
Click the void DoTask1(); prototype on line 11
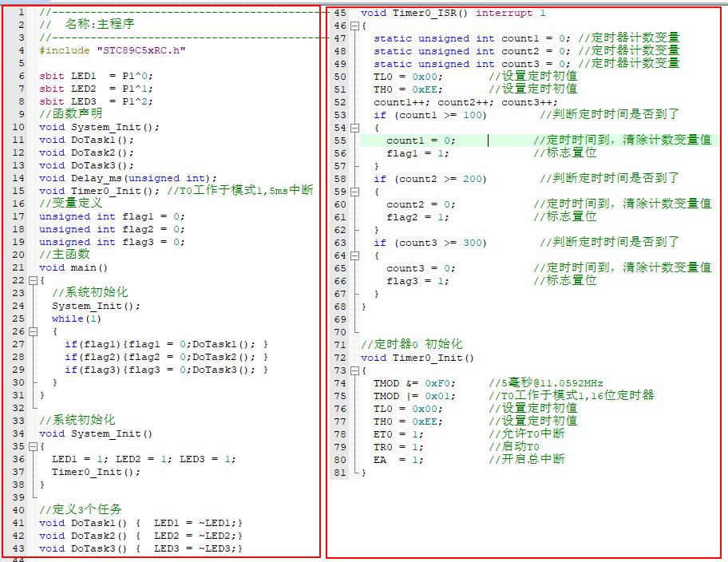pyautogui.click(x=87, y=140)
